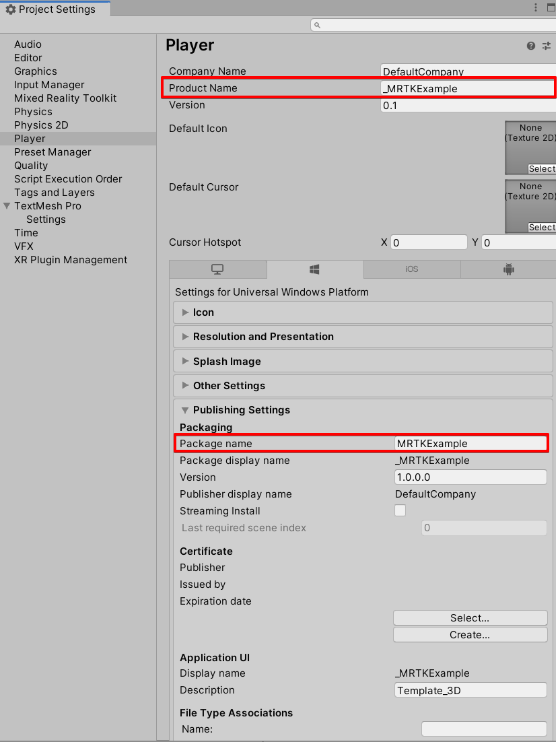This screenshot has width=560, height=742.
Task: Click the player Version field showing 0.1
Action: (468, 105)
